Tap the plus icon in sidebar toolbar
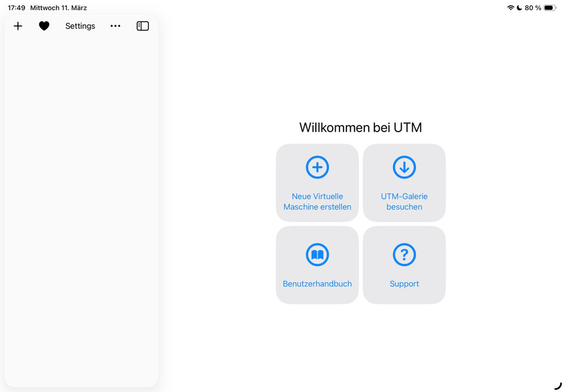This screenshot has width=564, height=392. pos(18,26)
